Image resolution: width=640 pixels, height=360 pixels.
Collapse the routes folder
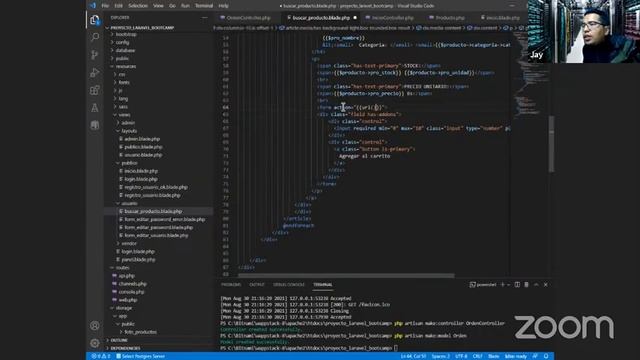tap(122, 268)
